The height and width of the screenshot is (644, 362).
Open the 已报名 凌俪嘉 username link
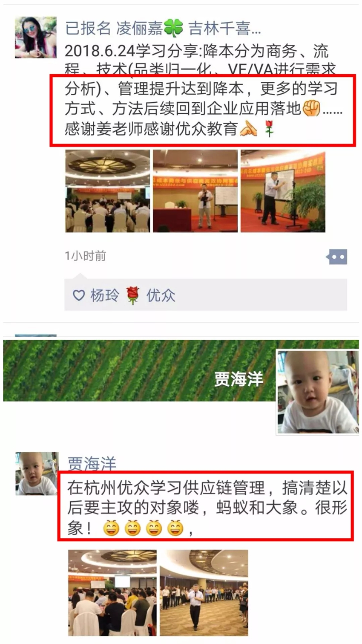[162, 29]
